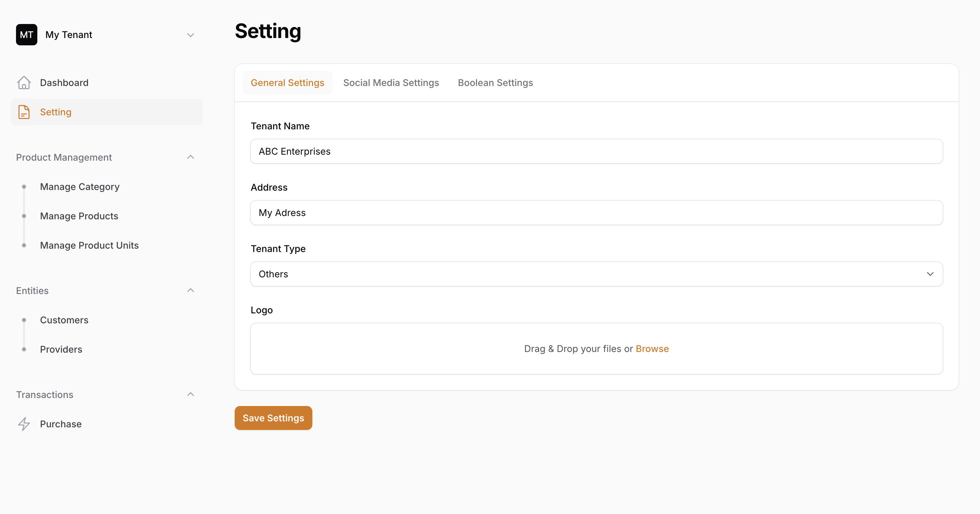Click the Product Management heading text
Screen dimensions: 980x514
(64, 157)
